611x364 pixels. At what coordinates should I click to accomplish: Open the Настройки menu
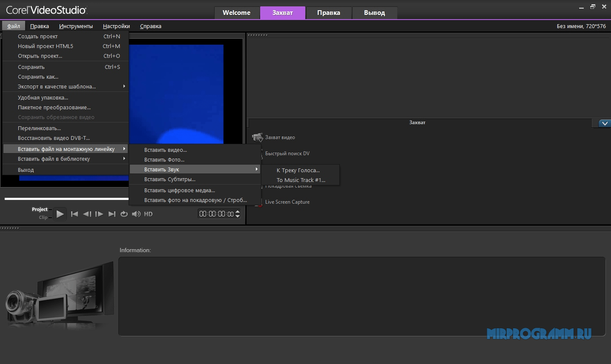point(116,26)
